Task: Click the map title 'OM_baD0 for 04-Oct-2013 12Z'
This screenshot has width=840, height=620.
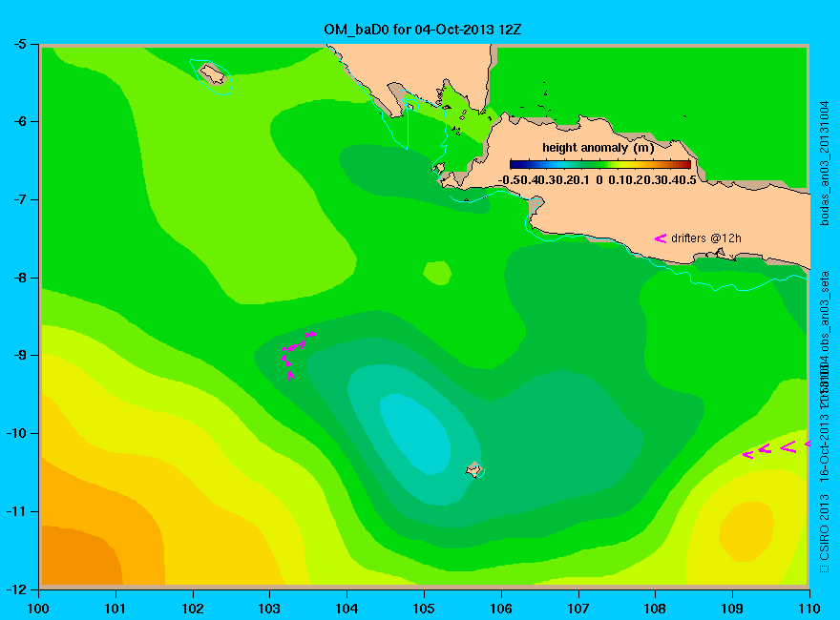Action: tap(422, 30)
